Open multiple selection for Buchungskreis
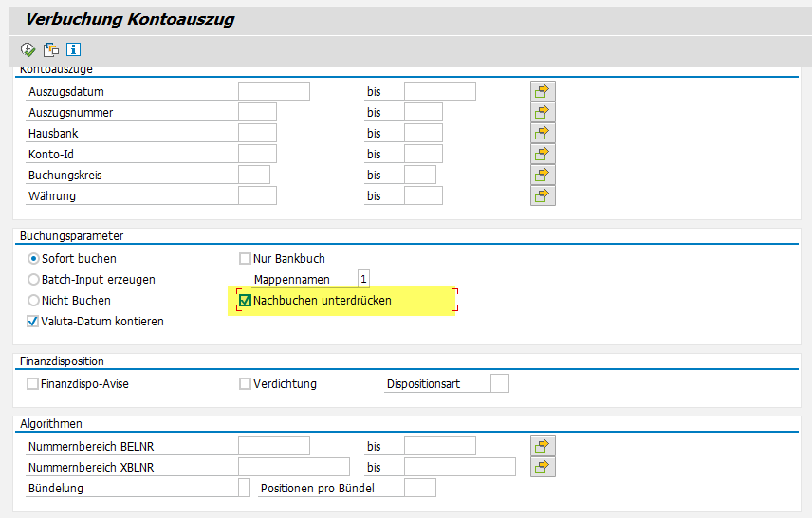812x518 pixels. click(x=543, y=175)
